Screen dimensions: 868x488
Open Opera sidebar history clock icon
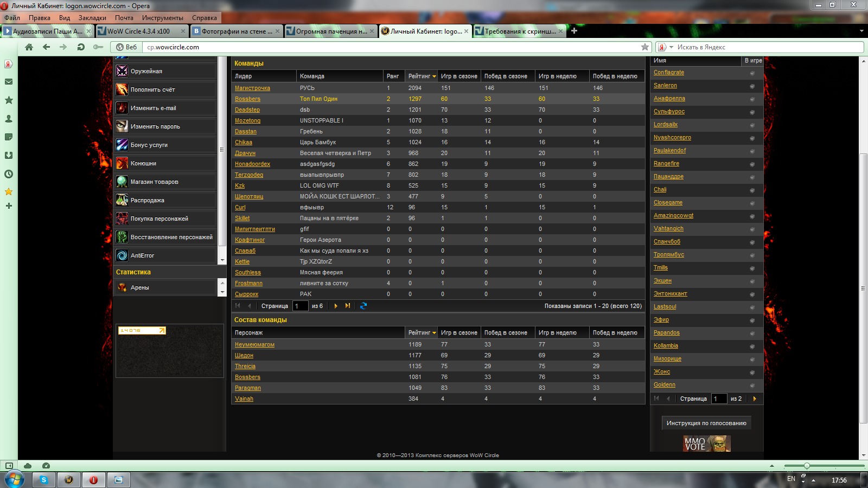click(x=9, y=174)
